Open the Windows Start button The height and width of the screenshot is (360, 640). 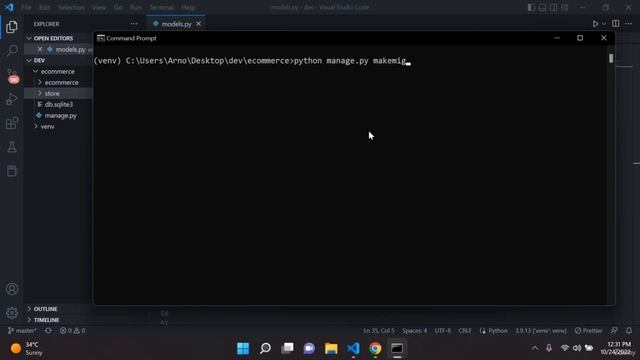coord(243,349)
